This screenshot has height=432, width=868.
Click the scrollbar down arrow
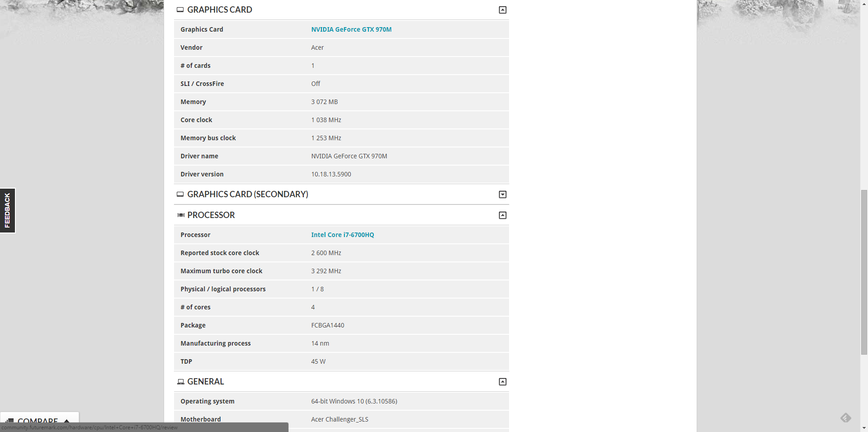[x=864, y=428]
